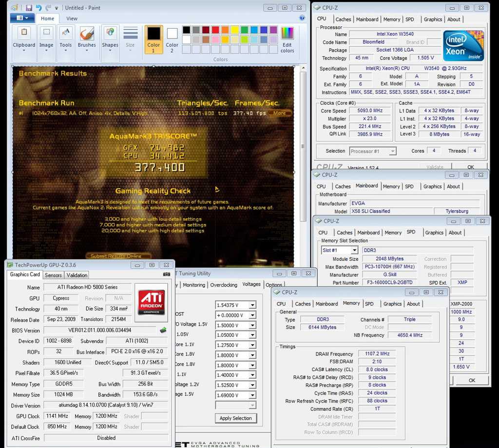Click OK in the CPU-Z SPD window
The width and height of the screenshot is (499, 448).
tap(472, 381)
